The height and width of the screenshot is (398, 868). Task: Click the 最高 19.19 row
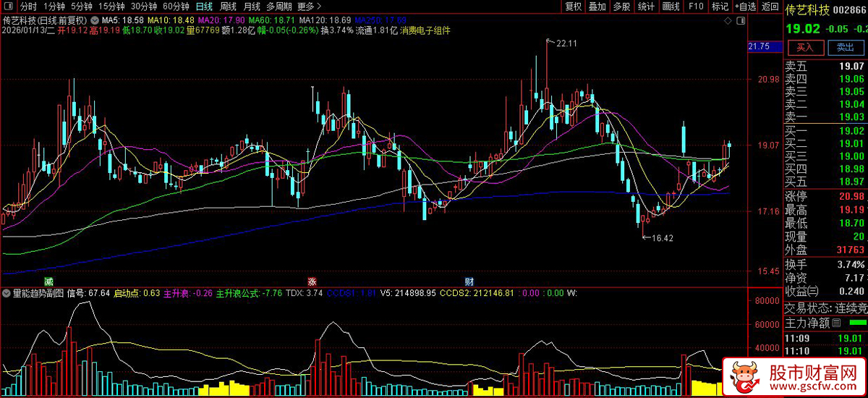[x=826, y=210]
